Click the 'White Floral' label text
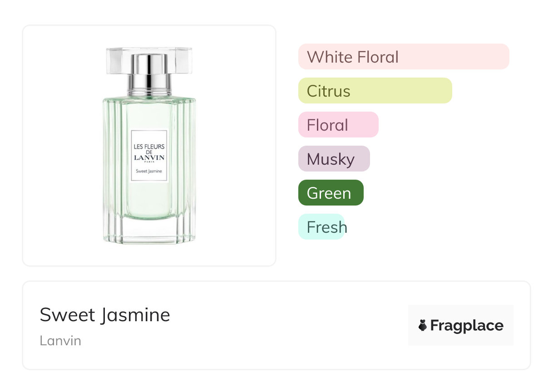This screenshot has width=553, height=392. tap(353, 57)
